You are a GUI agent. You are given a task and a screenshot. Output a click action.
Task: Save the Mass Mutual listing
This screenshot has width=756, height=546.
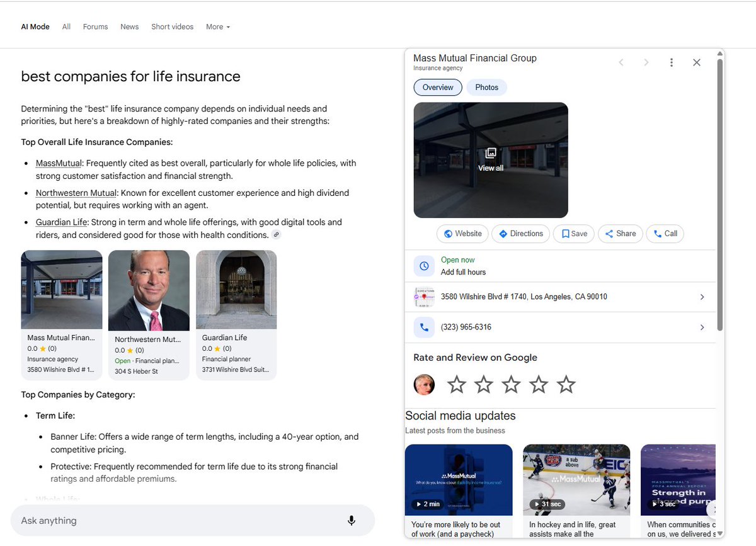(574, 234)
